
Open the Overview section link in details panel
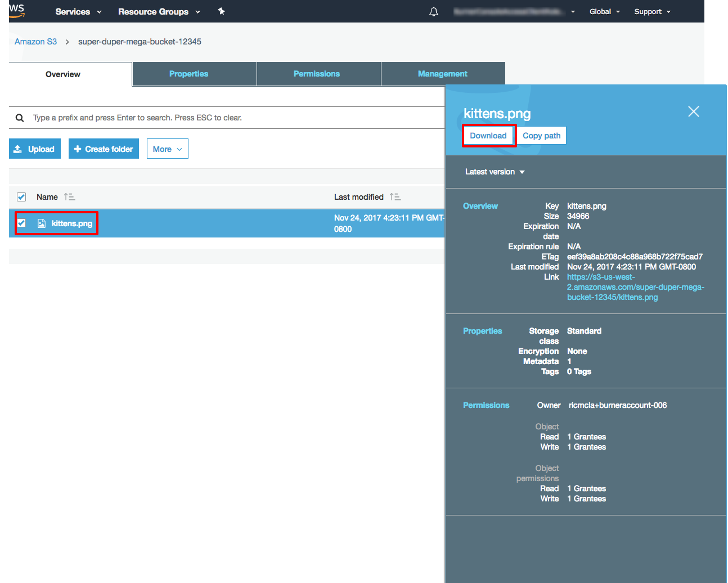coord(480,206)
